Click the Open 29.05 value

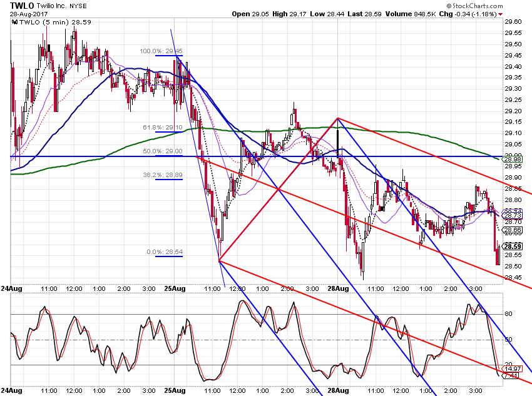[x=250, y=14]
